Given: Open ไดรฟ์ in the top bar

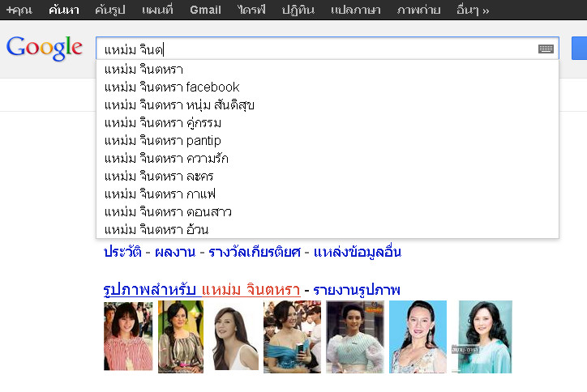Looking at the screenshot, I should click(x=251, y=10).
